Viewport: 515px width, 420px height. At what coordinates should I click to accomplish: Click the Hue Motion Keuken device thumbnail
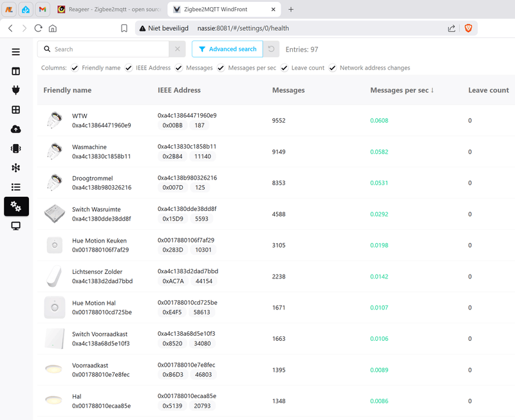click(54, 245)
